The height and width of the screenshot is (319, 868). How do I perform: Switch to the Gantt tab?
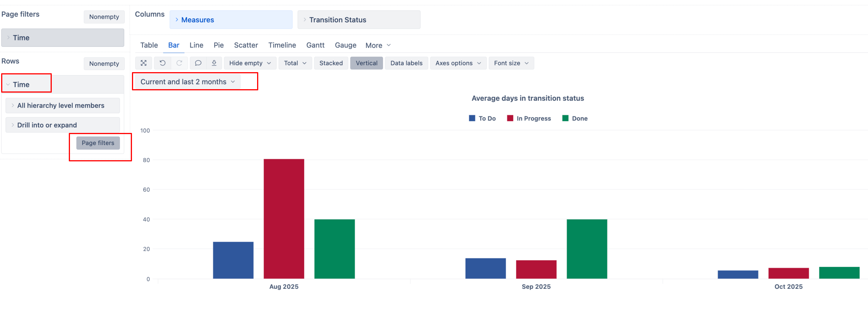315,45
